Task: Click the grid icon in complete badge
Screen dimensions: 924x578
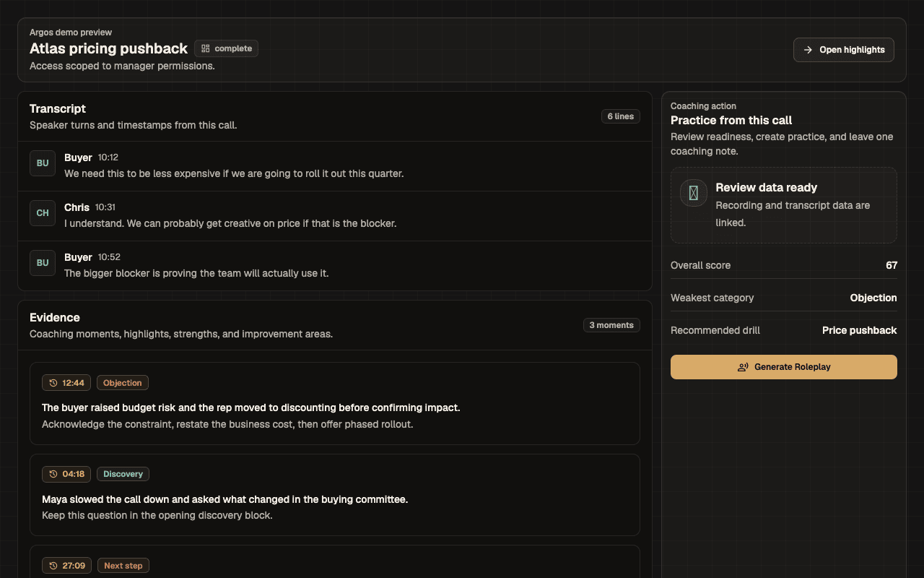Action: pos(206,48)
